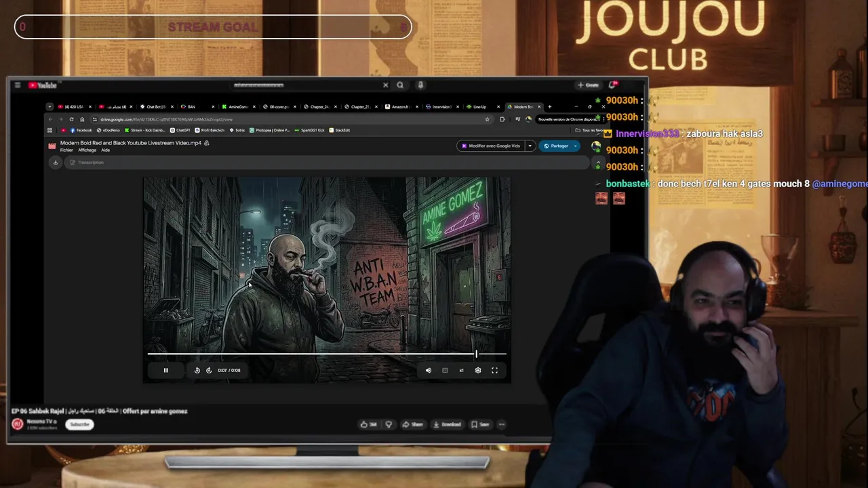Reload the Google Drive page
Image resolution: width=868 pixels, height=488 pixels.
(71, 119)
